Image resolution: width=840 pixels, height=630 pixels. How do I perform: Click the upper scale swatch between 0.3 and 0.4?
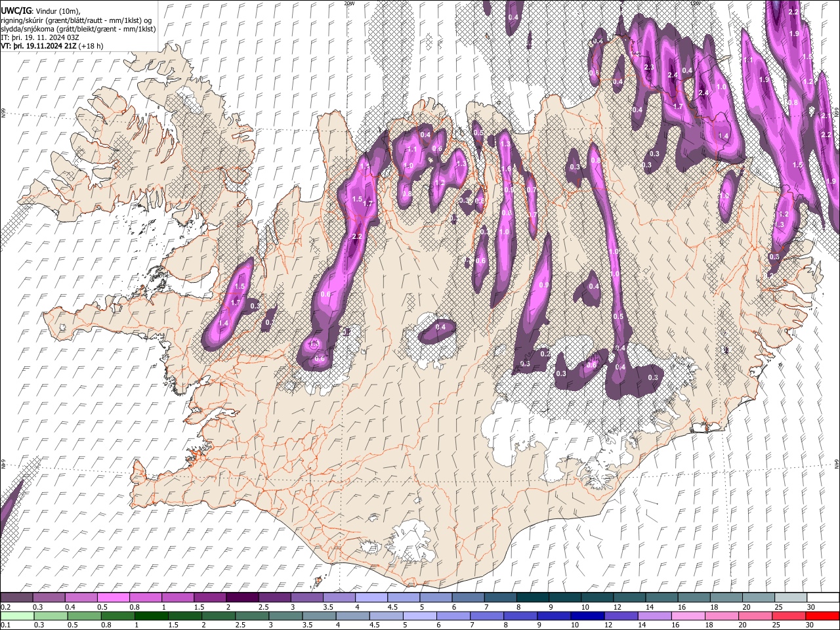(x=49, y=597)
